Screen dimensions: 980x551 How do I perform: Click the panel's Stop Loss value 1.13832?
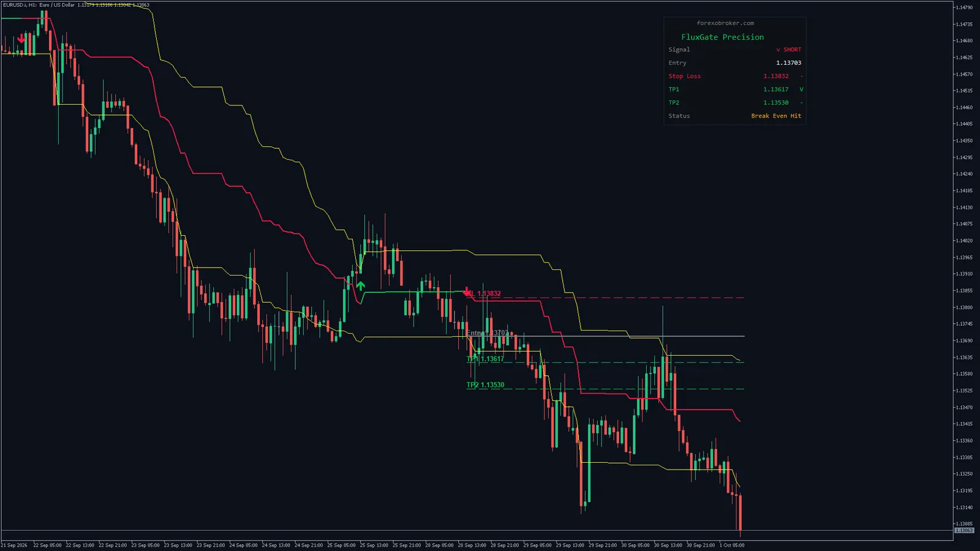pyautogui.click(x=776, y=77)
